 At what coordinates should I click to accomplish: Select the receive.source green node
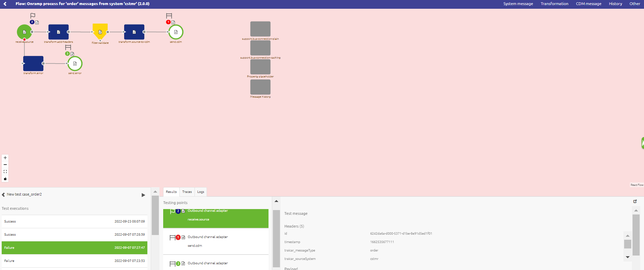point(24,32)
